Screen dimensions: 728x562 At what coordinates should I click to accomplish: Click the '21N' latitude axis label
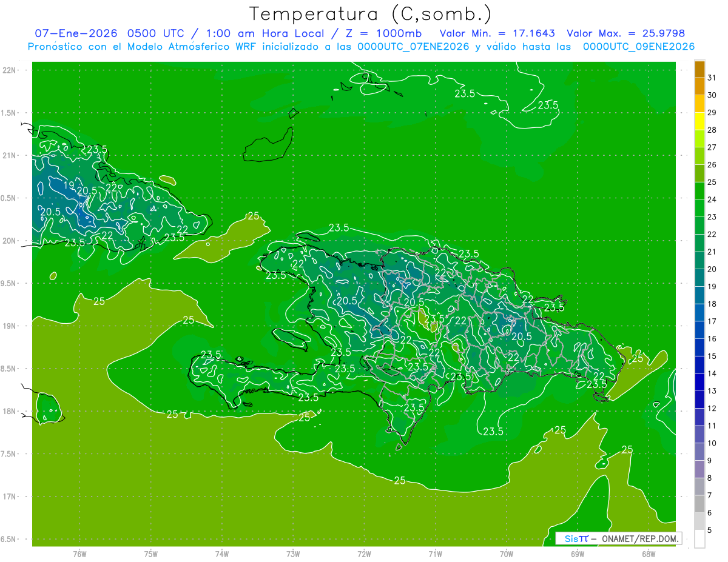pos(10,155)
